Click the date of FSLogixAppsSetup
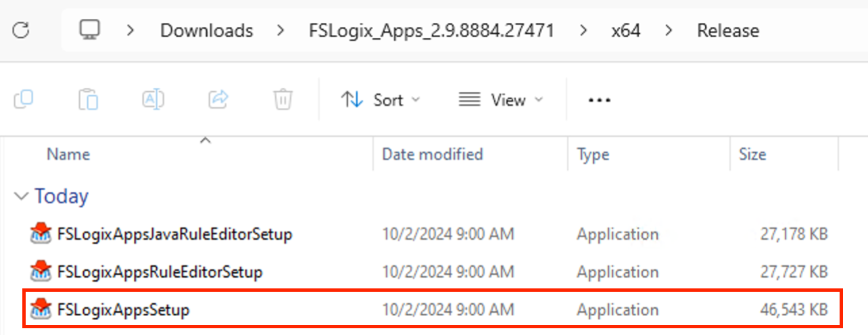The height and width of the screenshot is (335, 868). 449,310
